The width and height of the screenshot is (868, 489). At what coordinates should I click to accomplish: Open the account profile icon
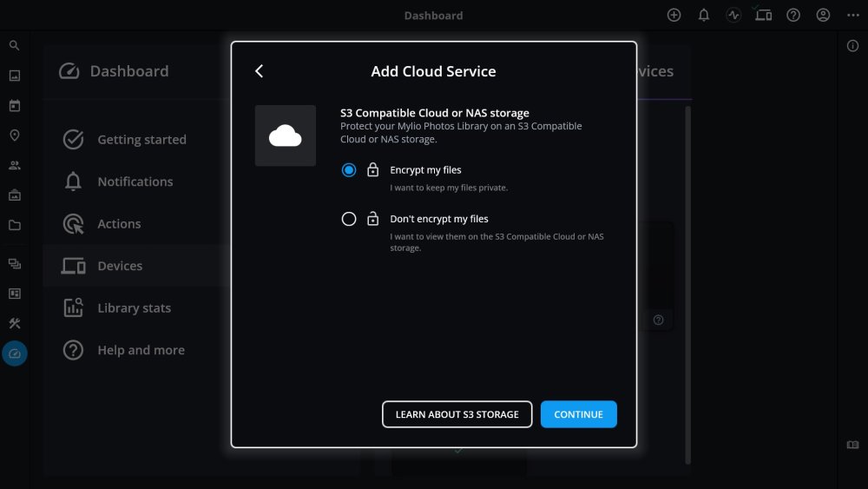(x=823, y=15)
